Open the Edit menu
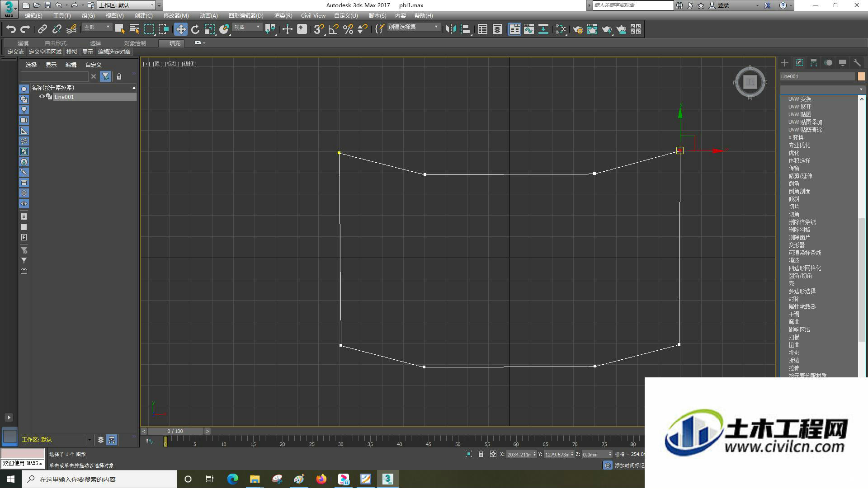This screenshot has height=489, width=868. [33, 16]
